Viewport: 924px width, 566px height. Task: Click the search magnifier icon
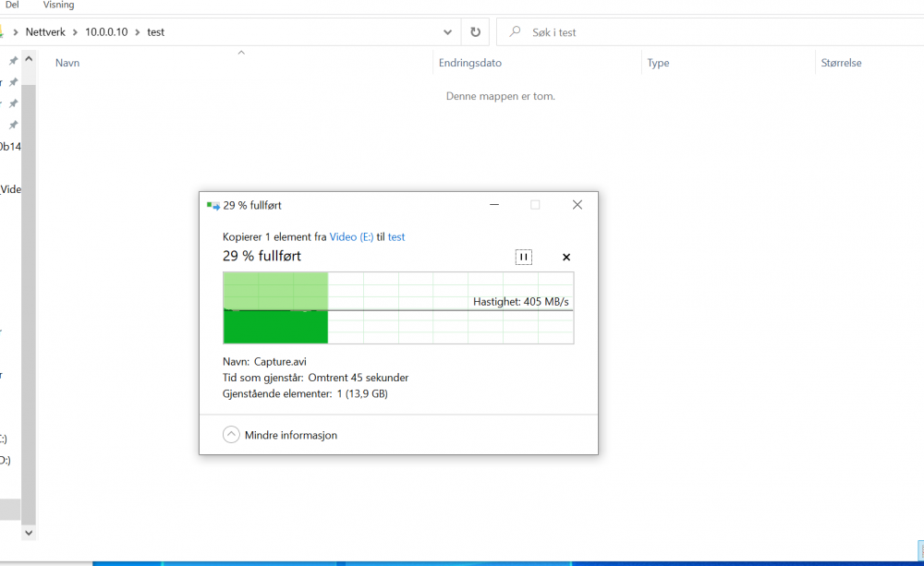pos(515,31)
